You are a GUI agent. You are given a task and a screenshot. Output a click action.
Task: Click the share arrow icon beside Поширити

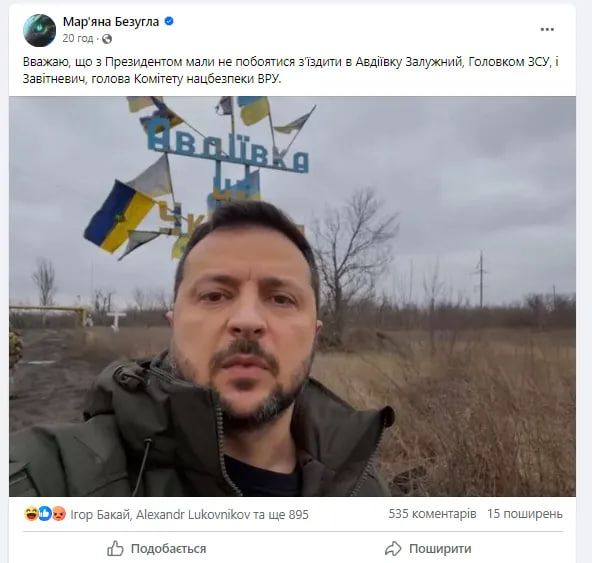[x=393, y=548]
